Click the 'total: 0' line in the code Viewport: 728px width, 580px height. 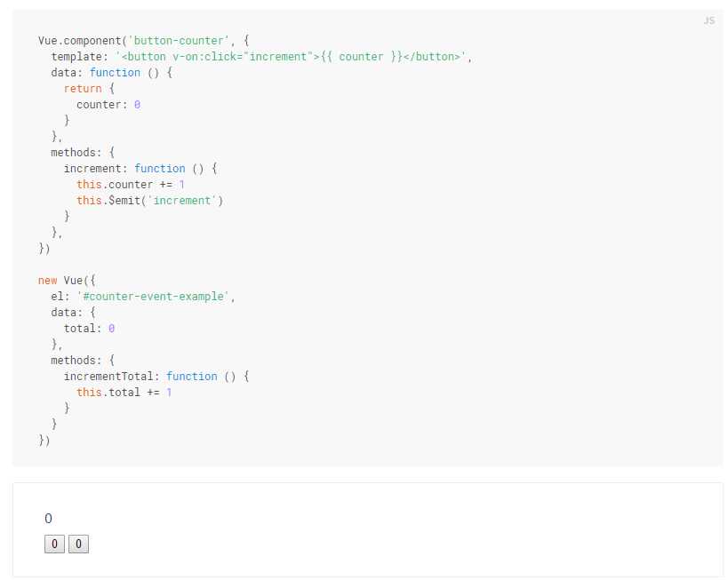click(89, 329)
